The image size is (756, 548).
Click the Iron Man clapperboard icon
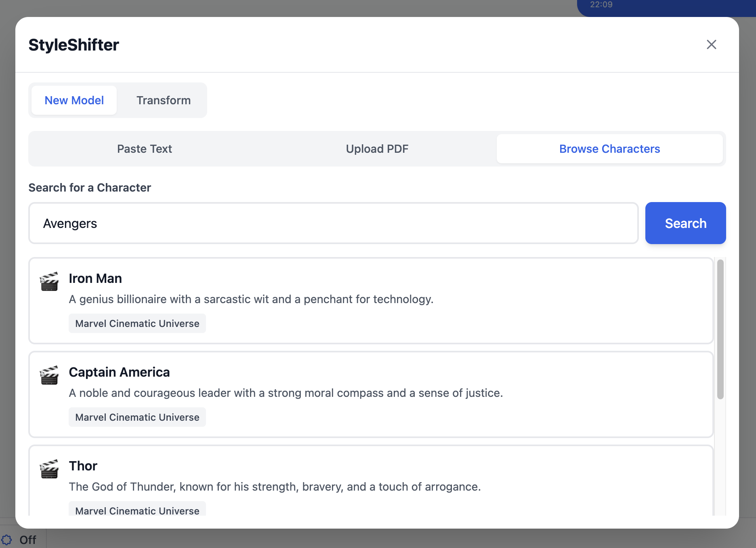point(49,281)
